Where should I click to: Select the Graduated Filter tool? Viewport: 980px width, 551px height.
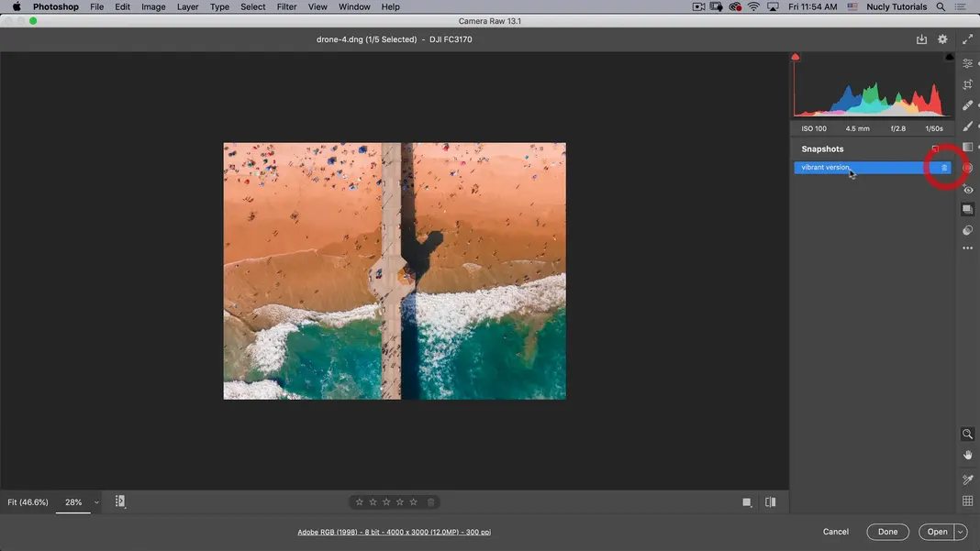point(967,147)
